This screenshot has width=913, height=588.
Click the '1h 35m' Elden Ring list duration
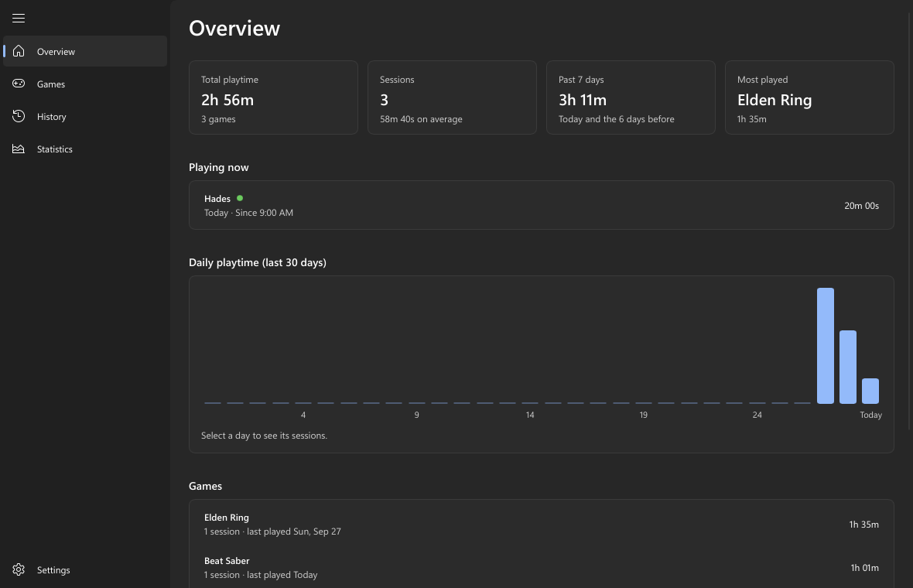click(863, 525)
